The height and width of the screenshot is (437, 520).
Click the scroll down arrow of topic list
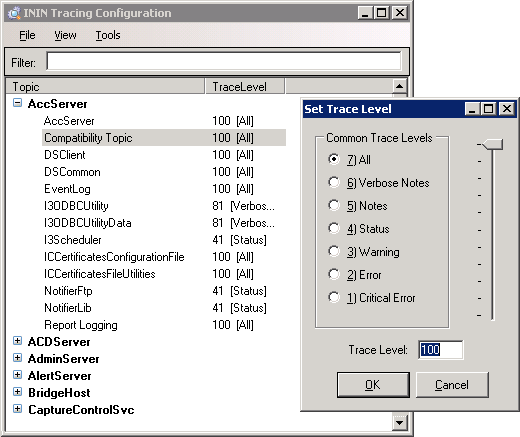(399, 423)
